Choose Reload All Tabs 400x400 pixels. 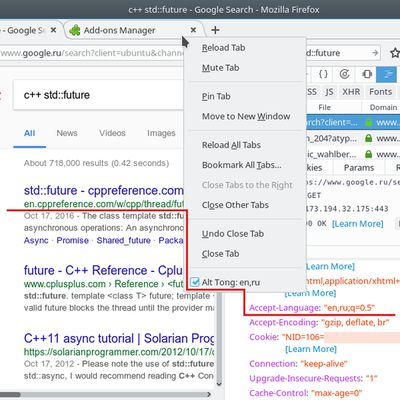pos(231,145)
